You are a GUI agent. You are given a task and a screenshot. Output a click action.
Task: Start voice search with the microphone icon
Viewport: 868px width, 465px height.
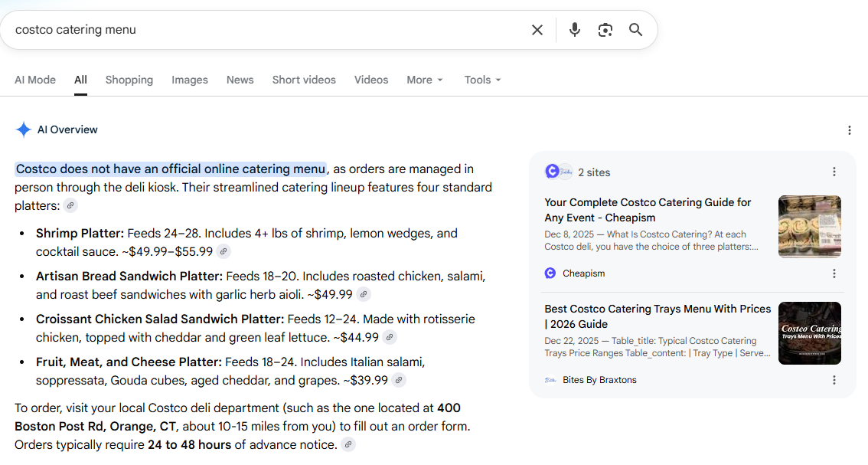[x=575, y=30]
